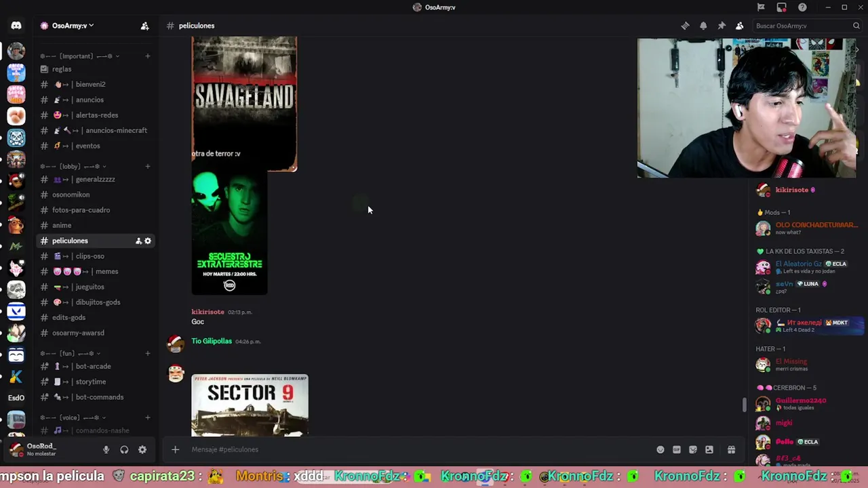Image resolution: width=868 pixels, height=488 pixels.
Task: Open the bot-arcade channel
Action: tap(95, 367)
